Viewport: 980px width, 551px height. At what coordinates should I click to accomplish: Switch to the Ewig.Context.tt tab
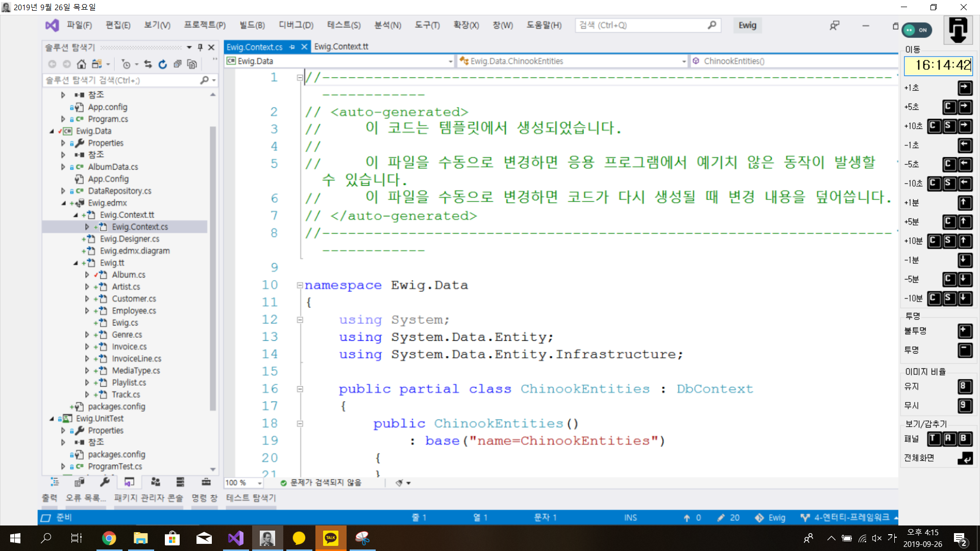(341, 46)
